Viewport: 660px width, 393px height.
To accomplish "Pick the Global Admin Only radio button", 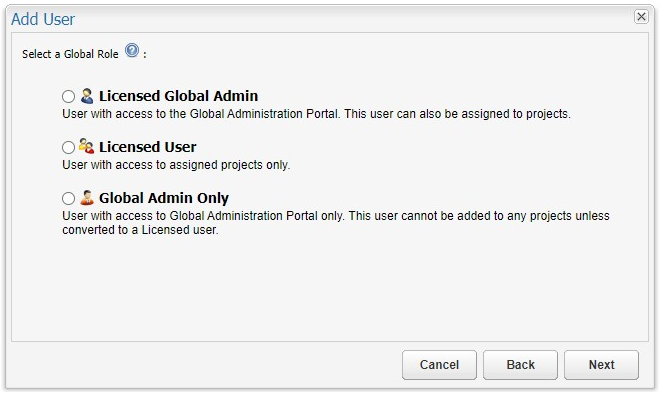I will click(68, 198).
